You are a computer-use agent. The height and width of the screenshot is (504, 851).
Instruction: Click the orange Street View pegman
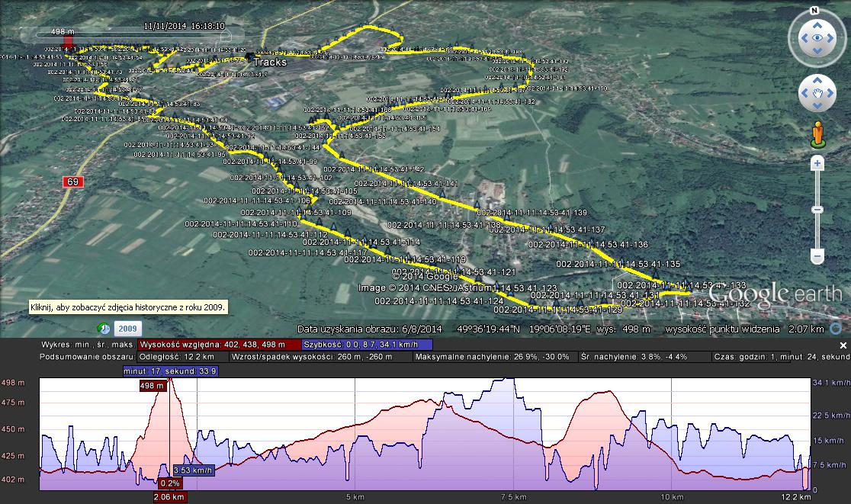tap(817, 133)
